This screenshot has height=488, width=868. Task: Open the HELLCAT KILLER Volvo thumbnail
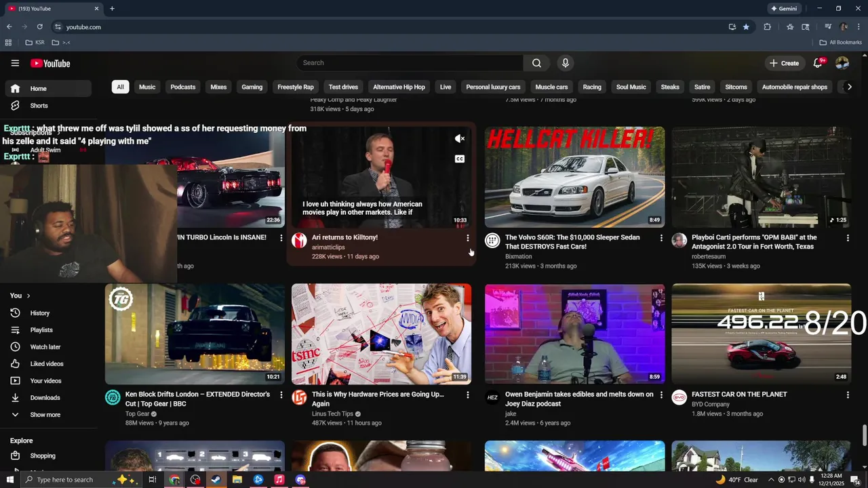(574, 177)
